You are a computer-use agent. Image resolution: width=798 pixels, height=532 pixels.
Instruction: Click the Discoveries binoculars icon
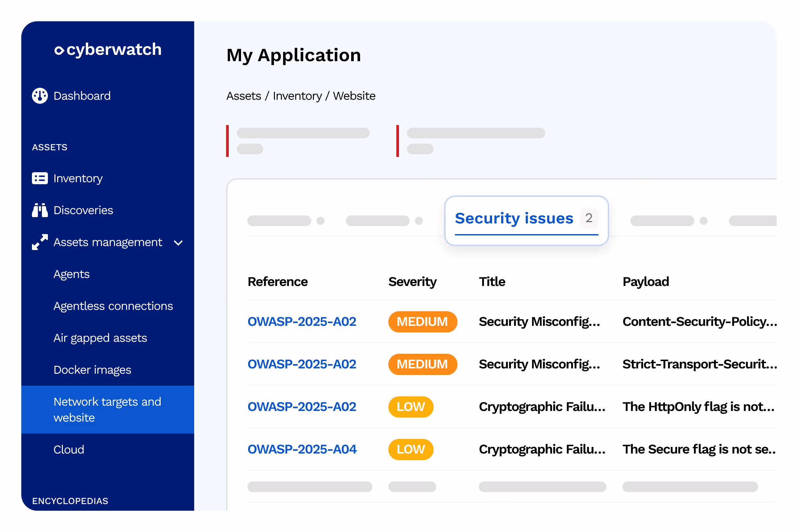[40, 210]
